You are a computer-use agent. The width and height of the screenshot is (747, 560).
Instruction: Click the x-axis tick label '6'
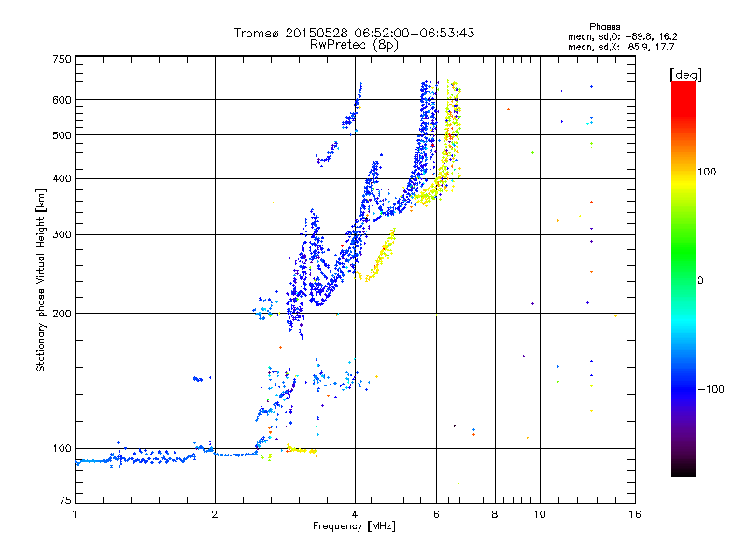tap(436, 514)
